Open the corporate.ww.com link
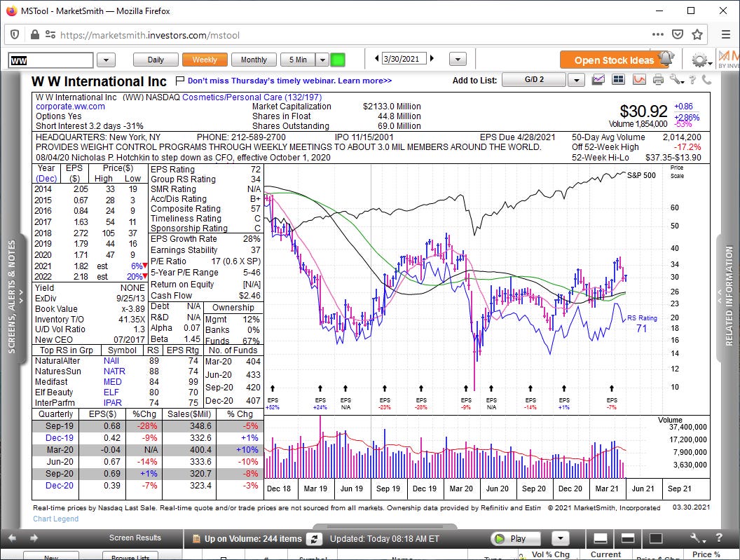This screenshot has height=560, width=740. [70, 107]
